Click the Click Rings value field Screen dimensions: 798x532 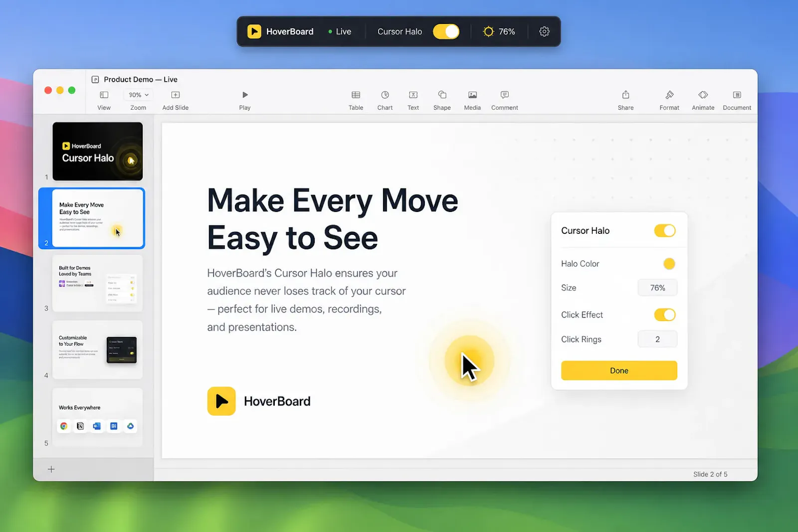pos(657,339)
